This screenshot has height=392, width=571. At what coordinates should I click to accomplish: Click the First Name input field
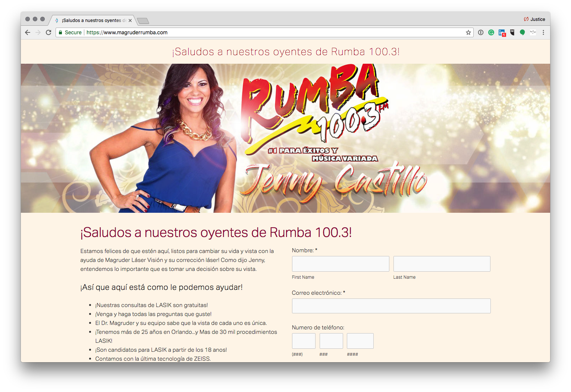[341, 264]
